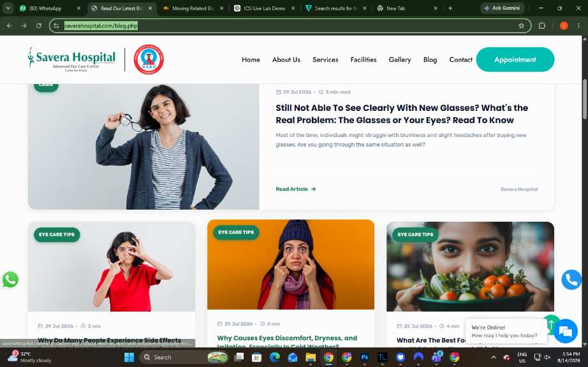Switch to the ICSI Live Lab Demo tab

265,8
